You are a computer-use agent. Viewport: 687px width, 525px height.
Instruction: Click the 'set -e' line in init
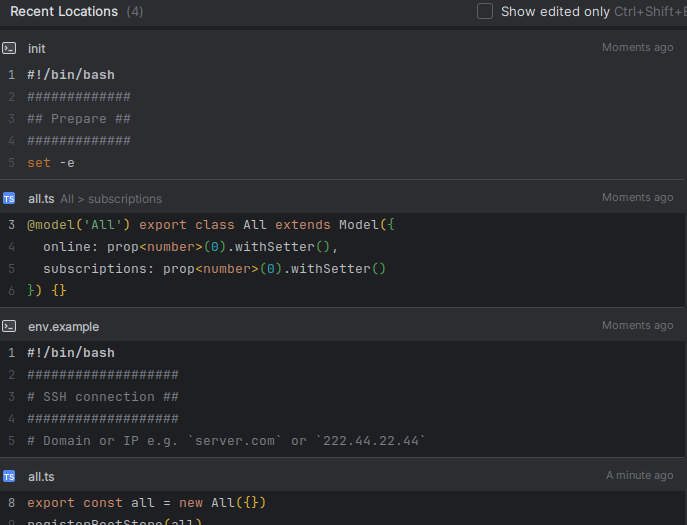[51, 162]
